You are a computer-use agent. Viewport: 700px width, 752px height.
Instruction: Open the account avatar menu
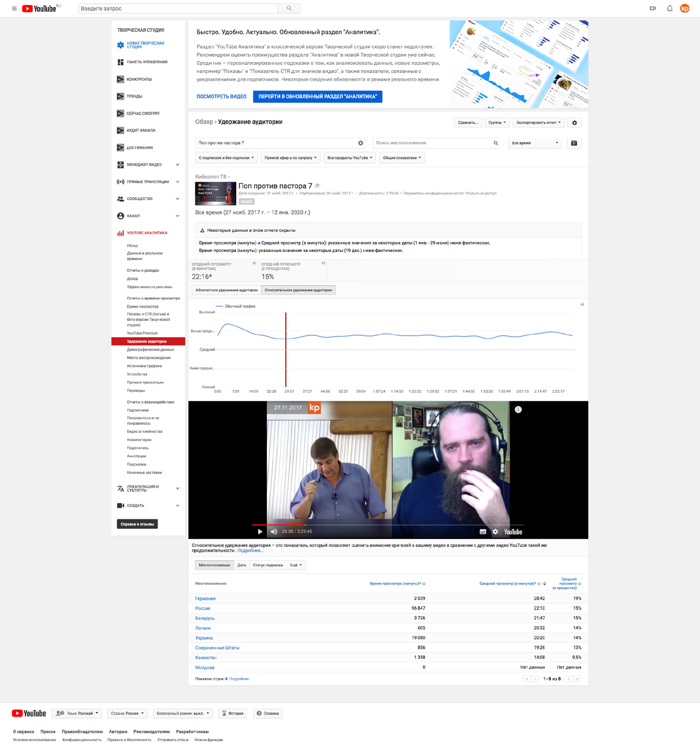(684, 9)
